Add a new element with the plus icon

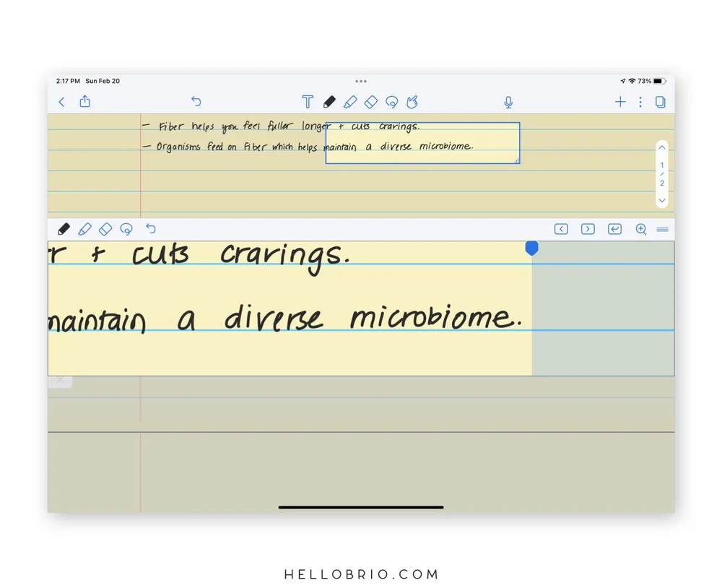pos(620,102)
